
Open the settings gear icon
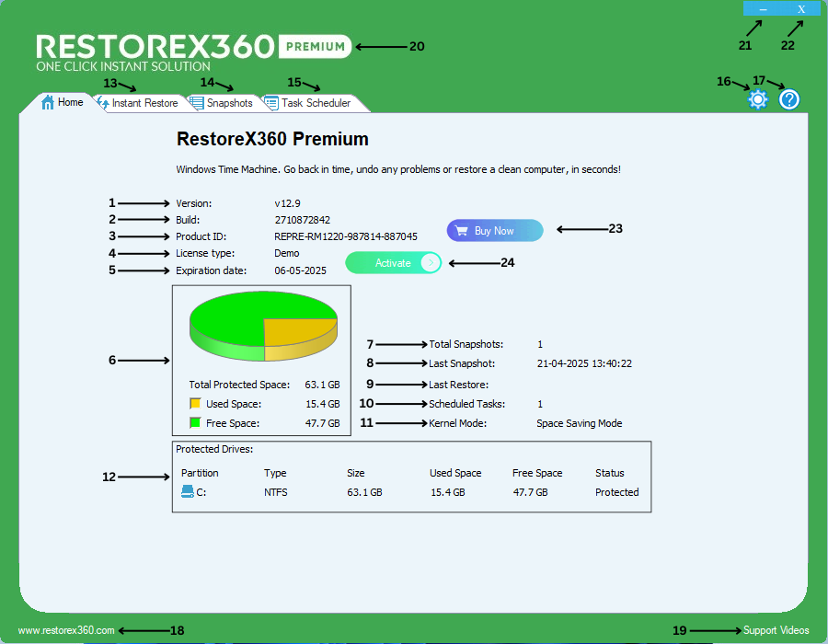757,99
